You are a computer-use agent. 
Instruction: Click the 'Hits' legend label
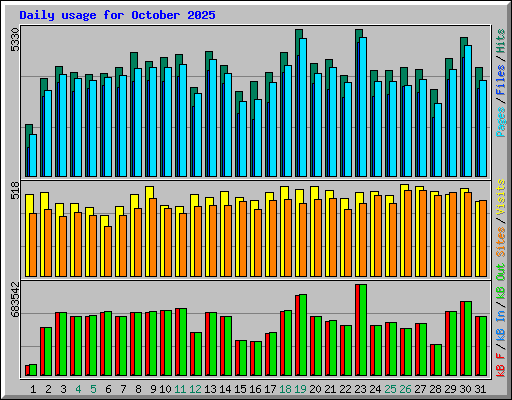[x=501, y=41]
